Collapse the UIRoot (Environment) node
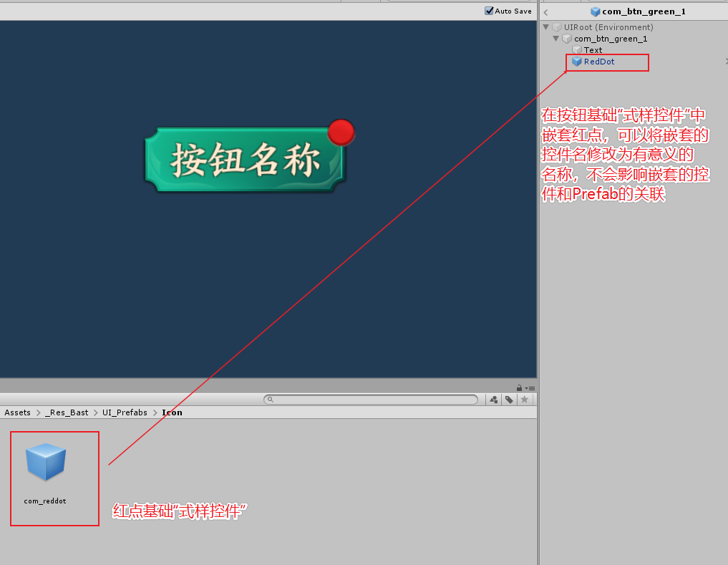The width and height of the screenshot is (728, 565). (x=546, y=27)
